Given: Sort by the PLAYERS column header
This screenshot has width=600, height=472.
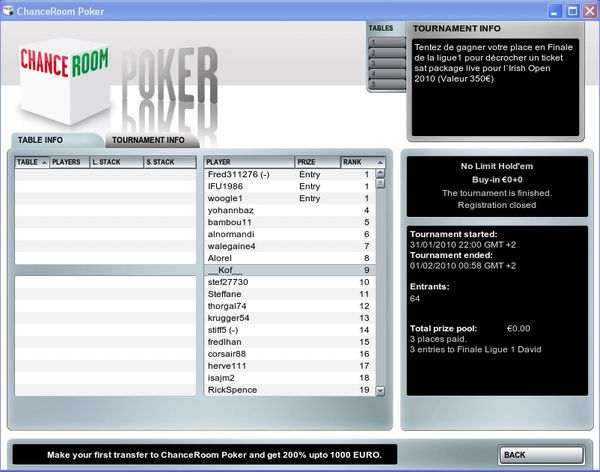Looking at the screenshot, I should (x=69, y=162).
